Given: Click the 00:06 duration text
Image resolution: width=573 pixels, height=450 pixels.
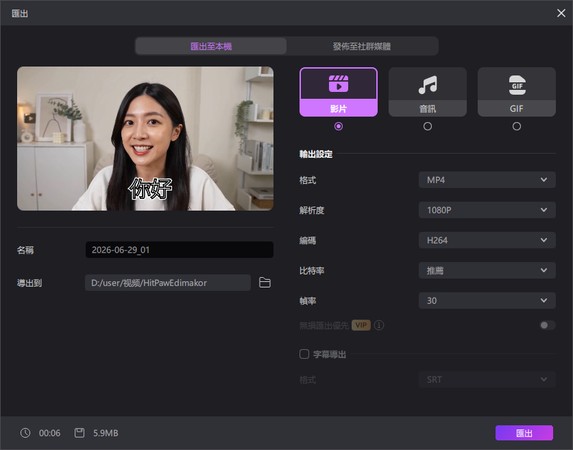Looking at the screenshot, I should point(50,433).
